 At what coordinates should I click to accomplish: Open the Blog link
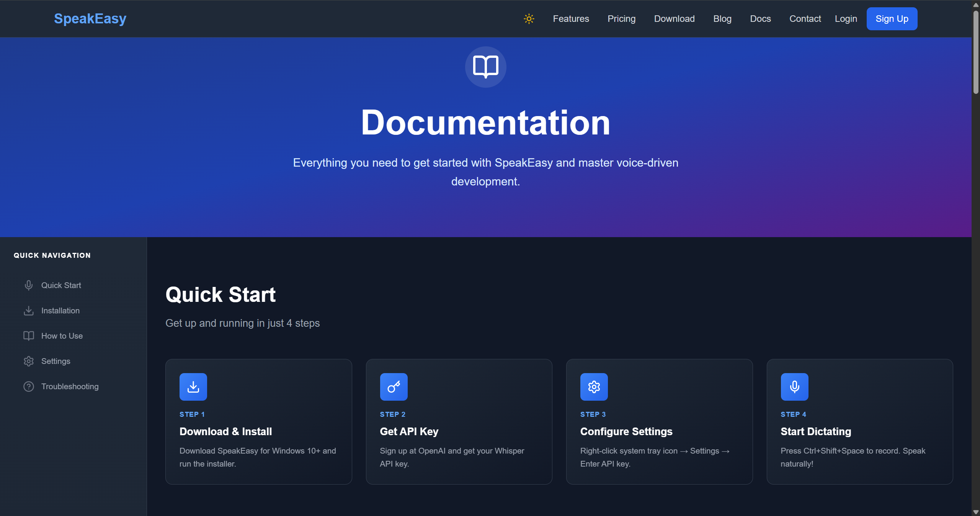coord(722,19)
